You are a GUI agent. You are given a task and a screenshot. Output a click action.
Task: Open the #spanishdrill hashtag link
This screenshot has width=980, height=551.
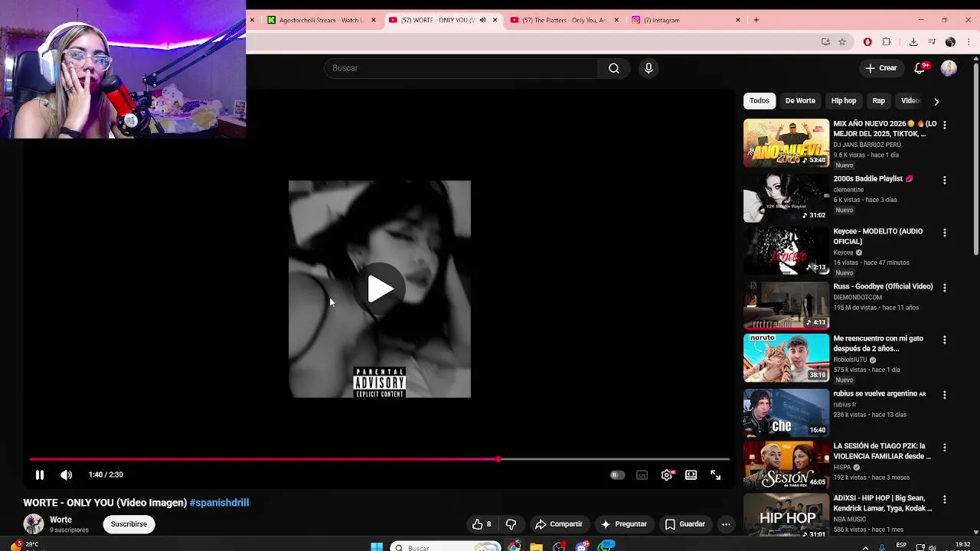click(x=219, y=503)
